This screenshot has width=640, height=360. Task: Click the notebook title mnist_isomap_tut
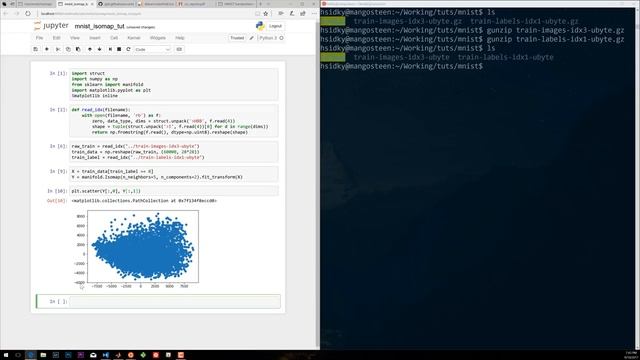coord(99,26)
